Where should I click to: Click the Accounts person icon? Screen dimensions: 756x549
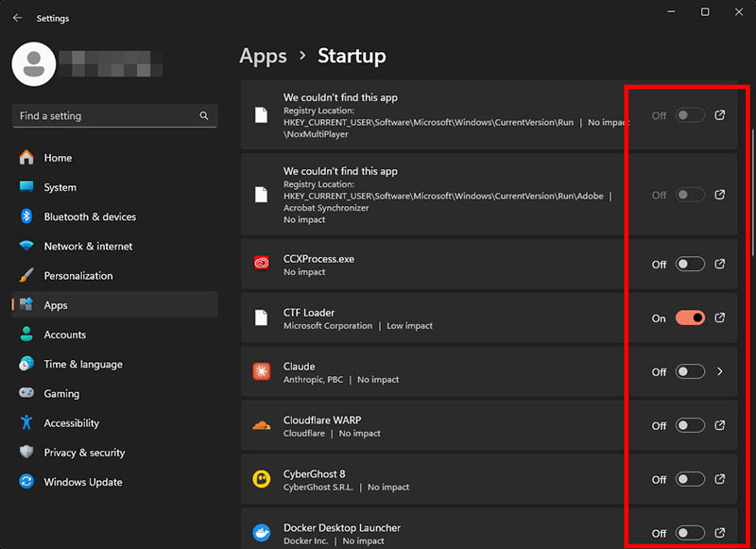[26, 334]
